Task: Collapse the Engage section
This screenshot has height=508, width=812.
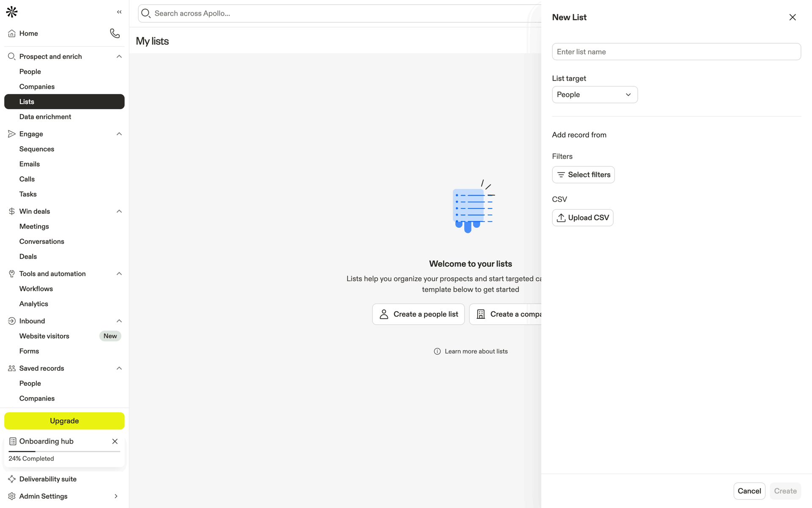Action: coord(119,134)
